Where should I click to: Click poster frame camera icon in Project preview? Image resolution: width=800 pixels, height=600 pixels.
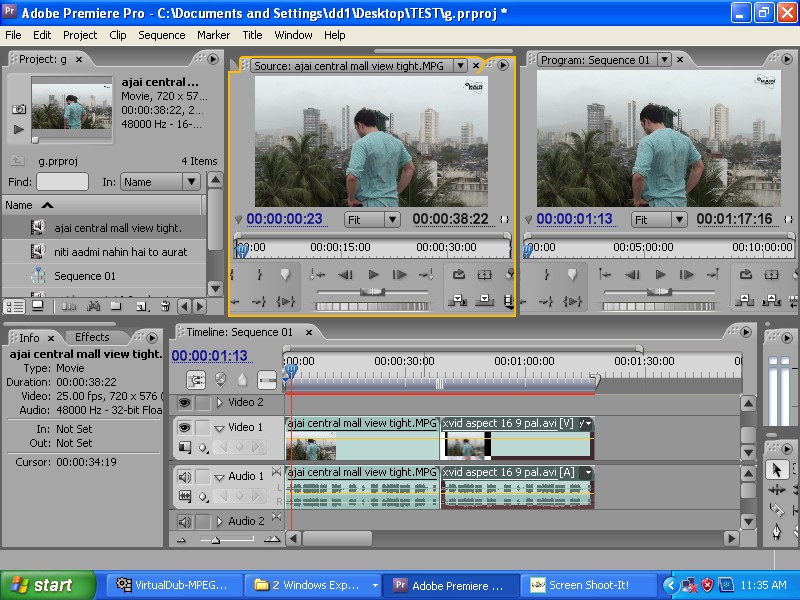tap(19, 109)
